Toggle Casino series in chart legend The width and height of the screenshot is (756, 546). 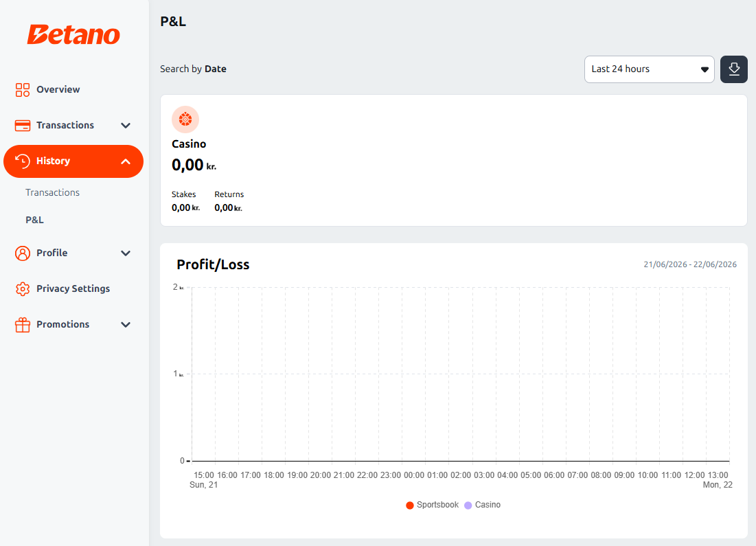pos(482,505)
